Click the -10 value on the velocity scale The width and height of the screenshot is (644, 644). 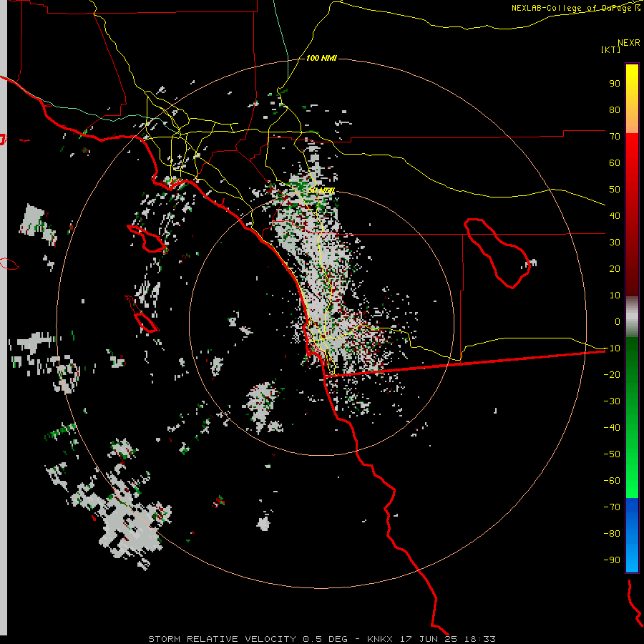pos(612,348)
